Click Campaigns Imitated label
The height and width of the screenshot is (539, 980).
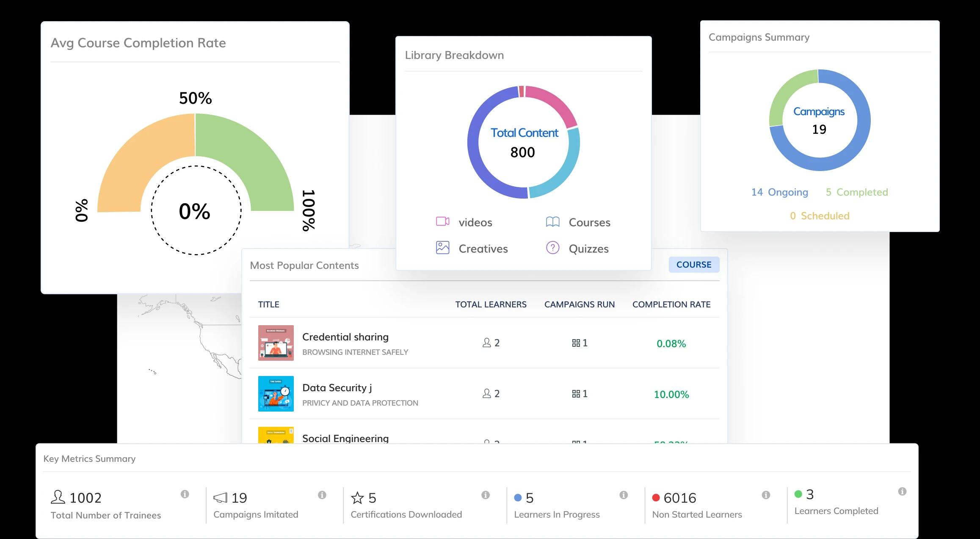[256, 514]
